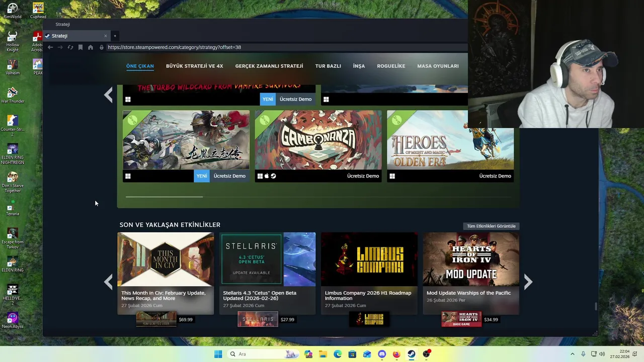Viewport: 644px width, 362px height.
Task: Select the ÖNE ÇIKAN category tab
Action: 140,66
